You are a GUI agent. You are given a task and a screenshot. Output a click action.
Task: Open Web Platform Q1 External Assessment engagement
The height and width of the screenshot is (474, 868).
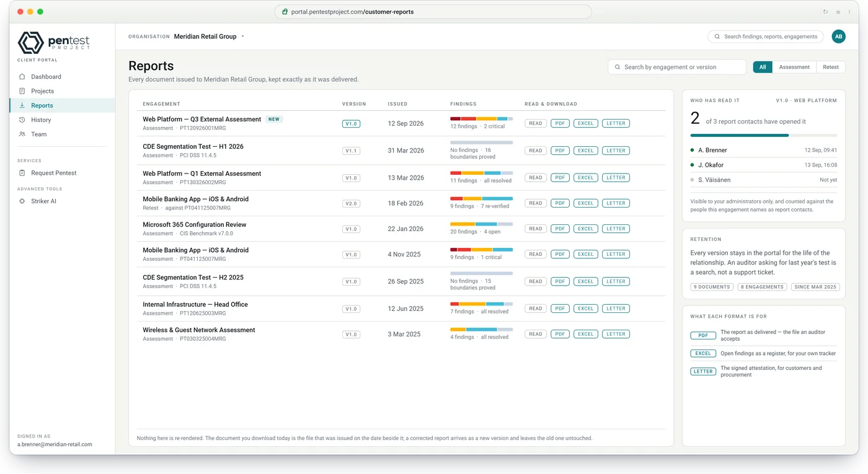coord(202,173)
